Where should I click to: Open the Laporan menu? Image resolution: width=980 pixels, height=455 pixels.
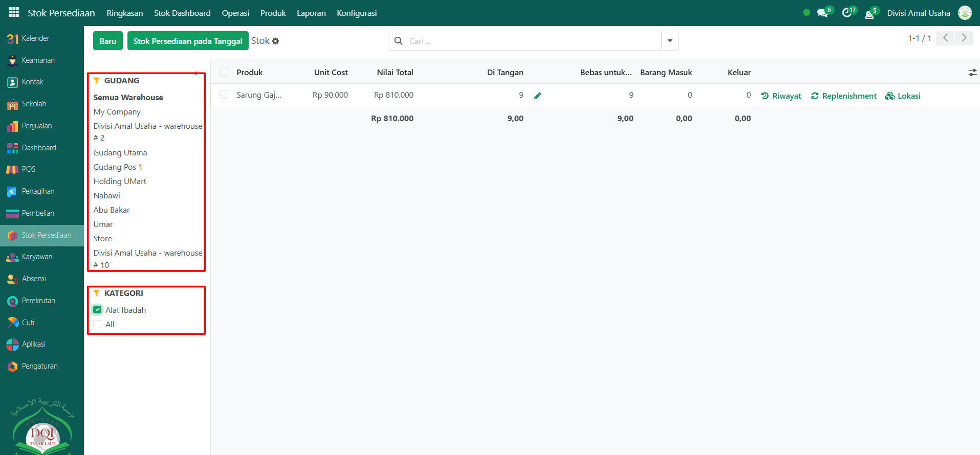click(x=311, y=13)
